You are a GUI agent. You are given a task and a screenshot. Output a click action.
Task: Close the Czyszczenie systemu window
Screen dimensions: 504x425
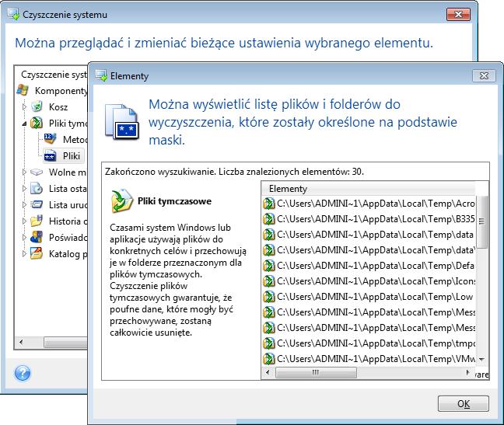coord(458,15)
